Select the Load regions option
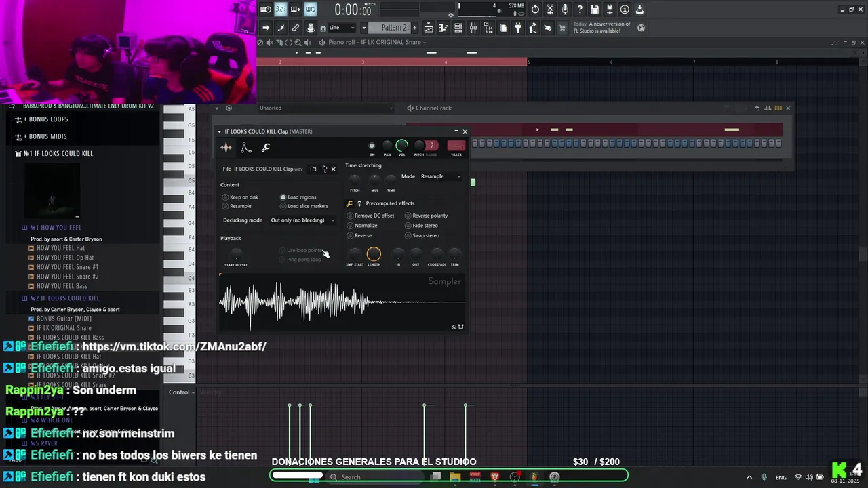 tap(298, 197)
